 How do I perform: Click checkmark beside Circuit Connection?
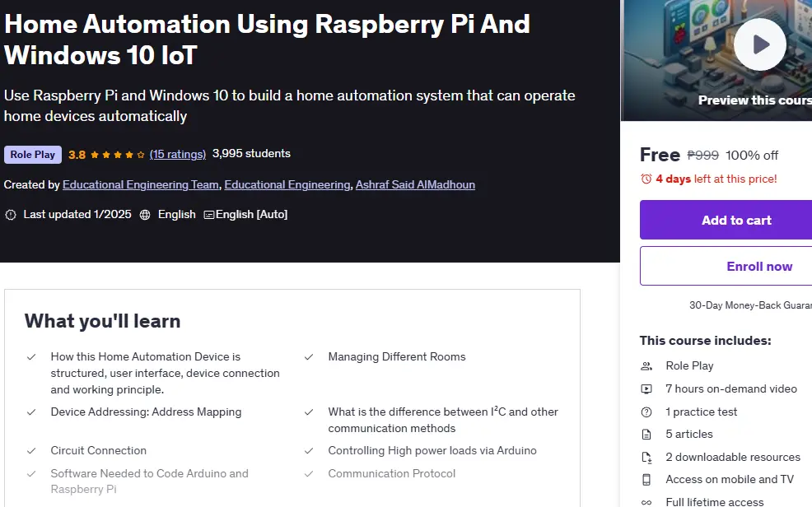point(31,450)
